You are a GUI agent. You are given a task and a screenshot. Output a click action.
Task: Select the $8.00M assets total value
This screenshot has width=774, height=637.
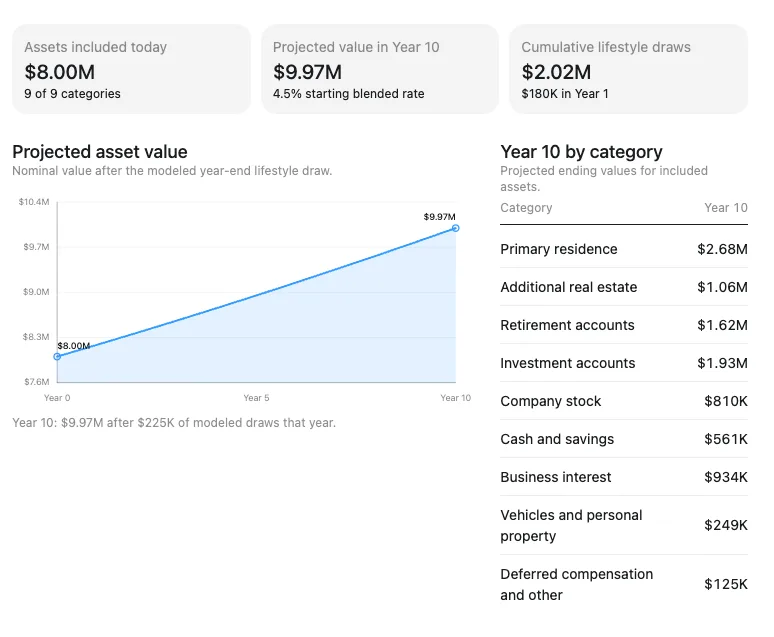(60, 72)
